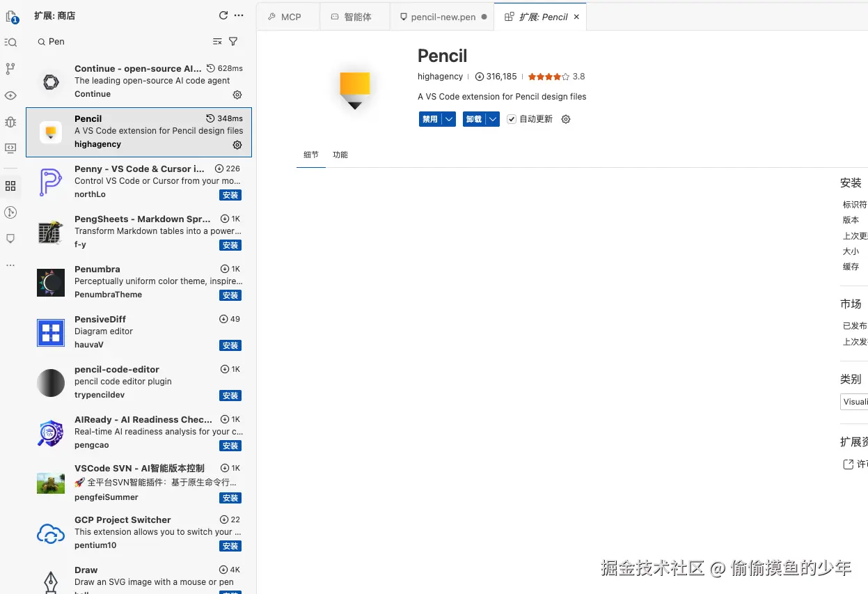The image size is (868, 594).
Task: Click the Draw extension pen nib icon
Action: coord(51,582)
